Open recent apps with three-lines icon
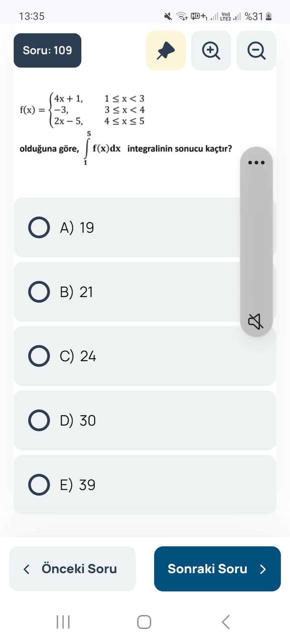290x644 pixels. click(x=63, y=622)
